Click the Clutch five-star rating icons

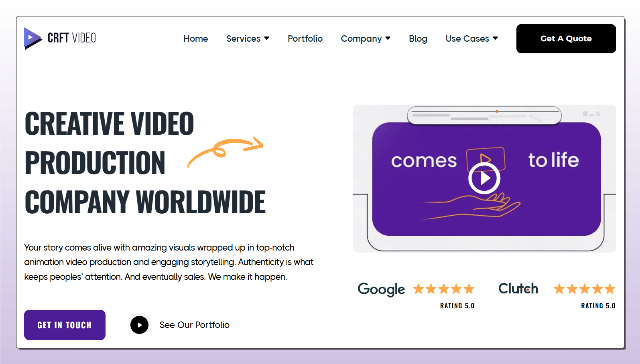584,289
